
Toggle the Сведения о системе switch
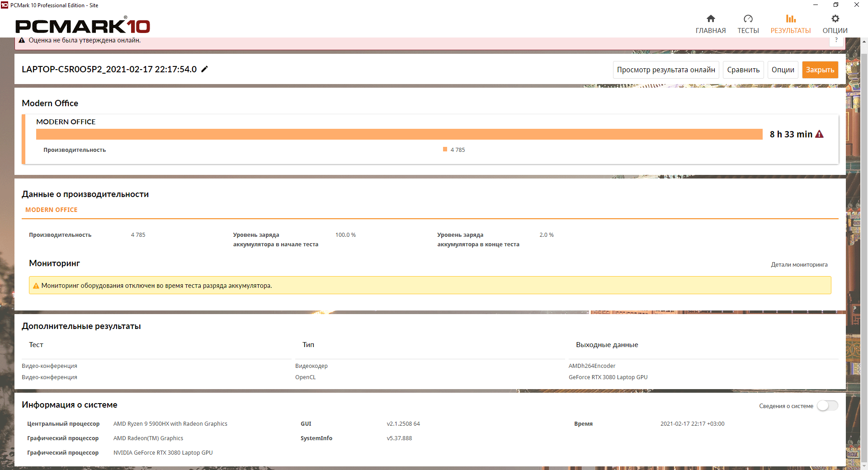pyautogui.click(x=827, y=406)
